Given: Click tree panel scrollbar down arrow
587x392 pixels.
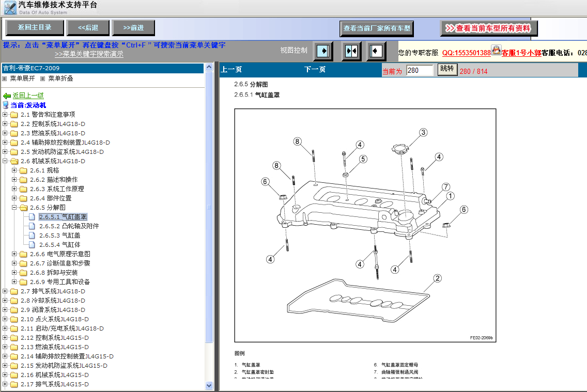Looking at the screenshot, I should click(209, 386).
